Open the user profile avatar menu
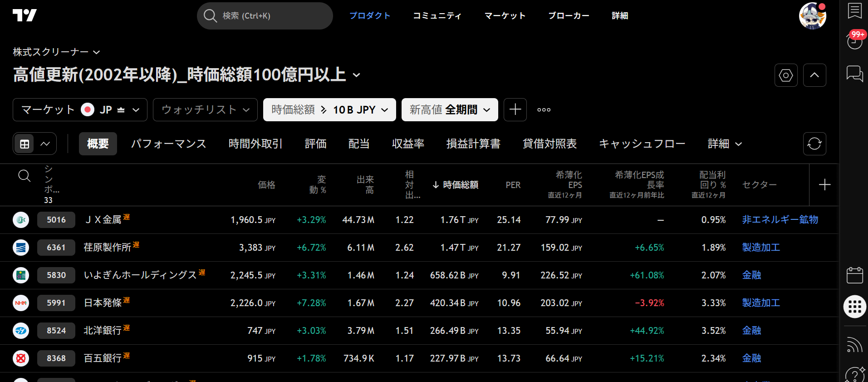 pyautogui.click(x=812, y=16)
